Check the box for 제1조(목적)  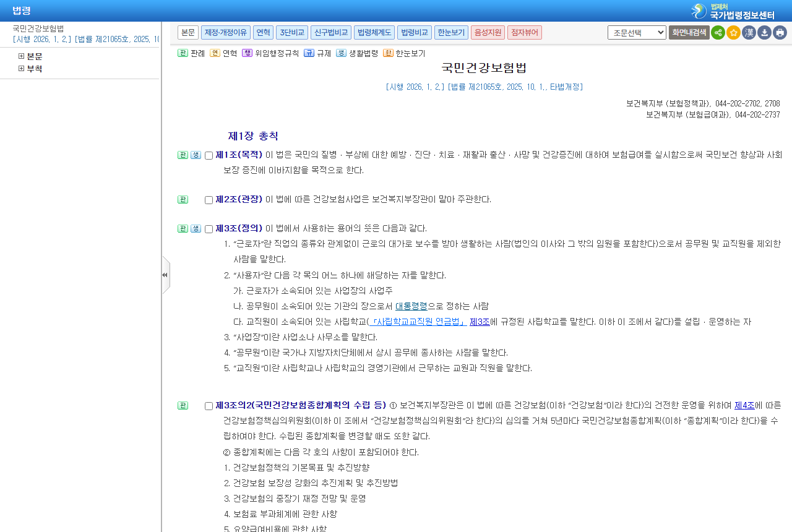(209, 156)
